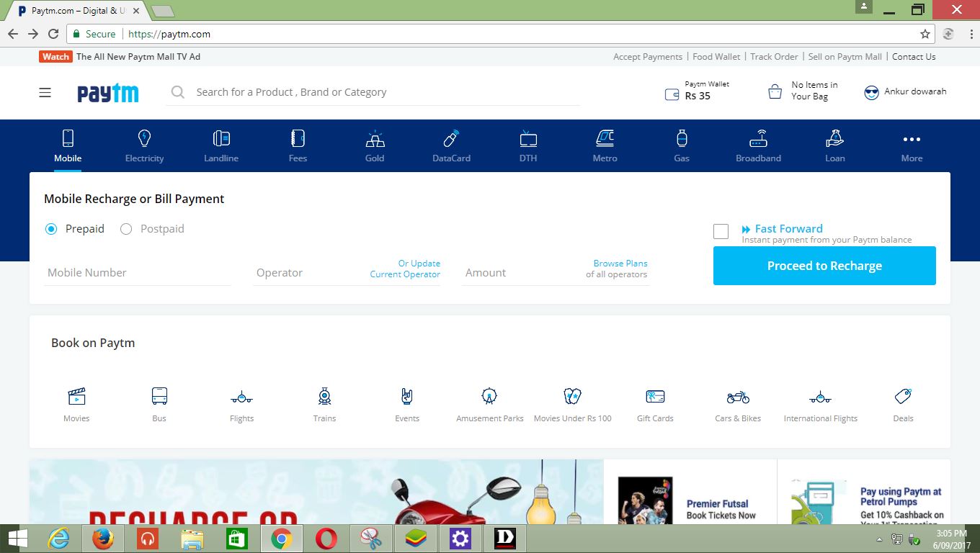Launch Firefox from the taskbar
This screenshot has width=980, height=553.
click(103, 539)
